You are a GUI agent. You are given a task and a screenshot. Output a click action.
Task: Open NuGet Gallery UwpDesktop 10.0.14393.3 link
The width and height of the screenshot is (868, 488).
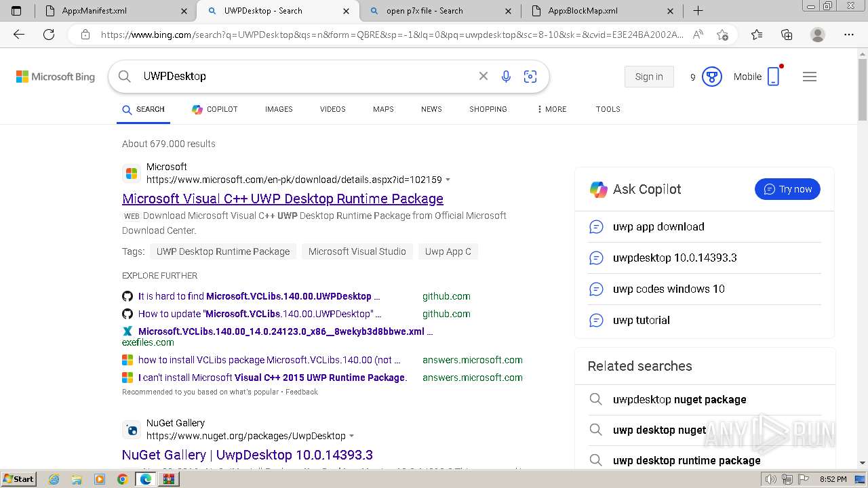coord(248,455)
